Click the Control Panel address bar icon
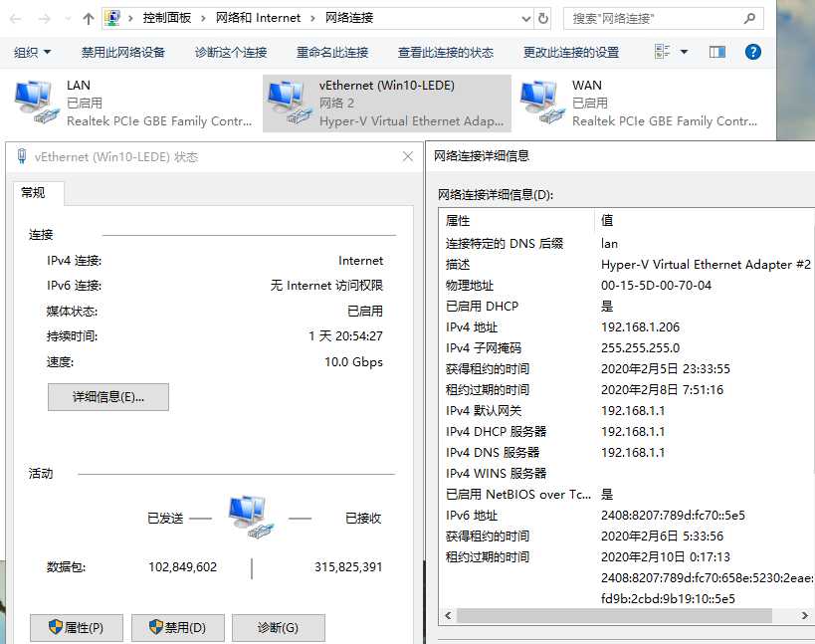 click(112, 18)
